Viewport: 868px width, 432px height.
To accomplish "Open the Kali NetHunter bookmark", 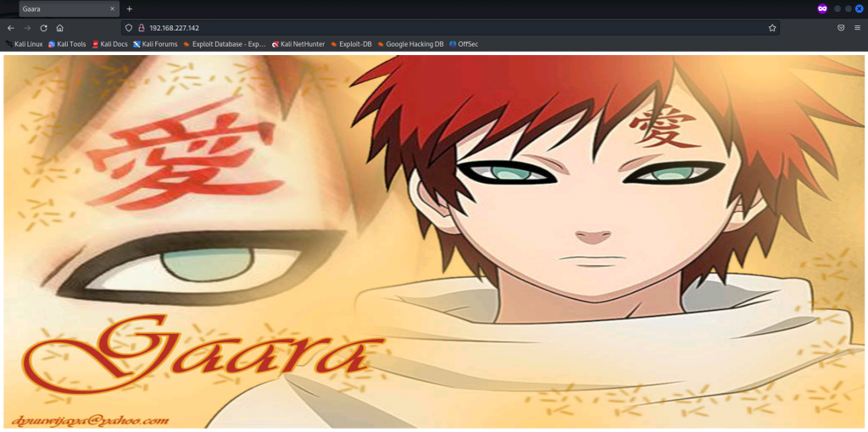I will (x=298, y=44).
